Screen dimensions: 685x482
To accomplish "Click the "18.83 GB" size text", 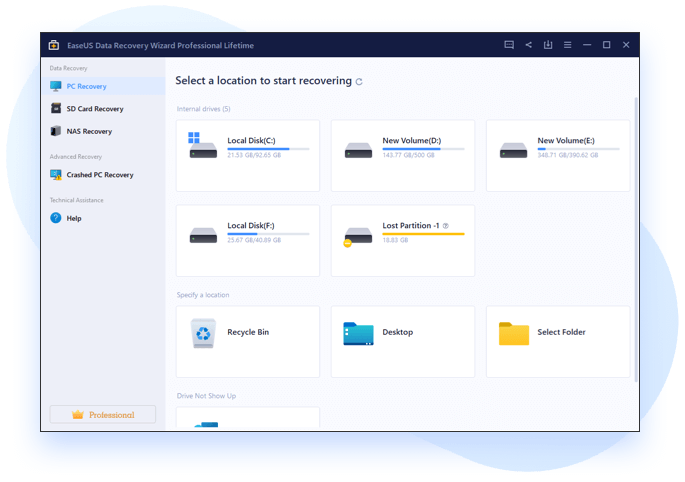I will point(395,240).
